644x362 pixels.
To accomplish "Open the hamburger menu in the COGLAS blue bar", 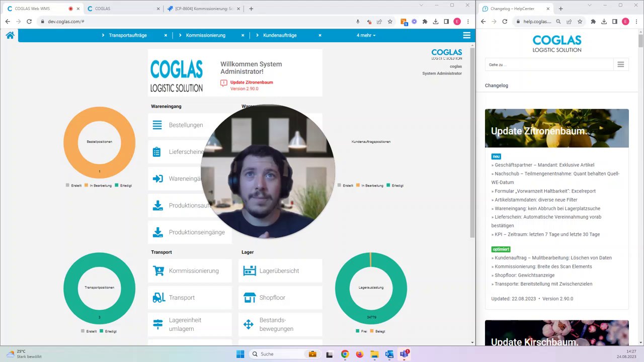I will click(467, 35).
